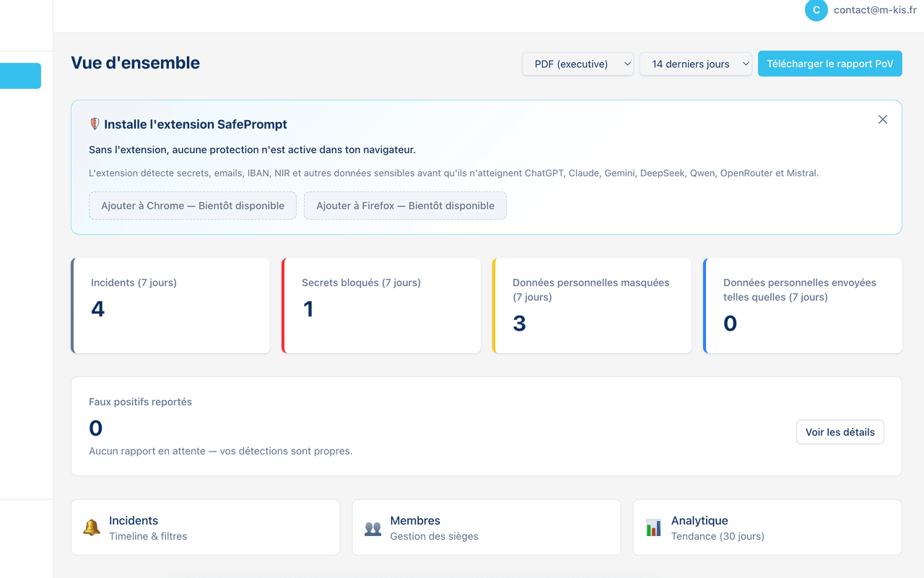
Task: Expand the 14 derniers jours period selector
Action: click(x=696, y=64)
